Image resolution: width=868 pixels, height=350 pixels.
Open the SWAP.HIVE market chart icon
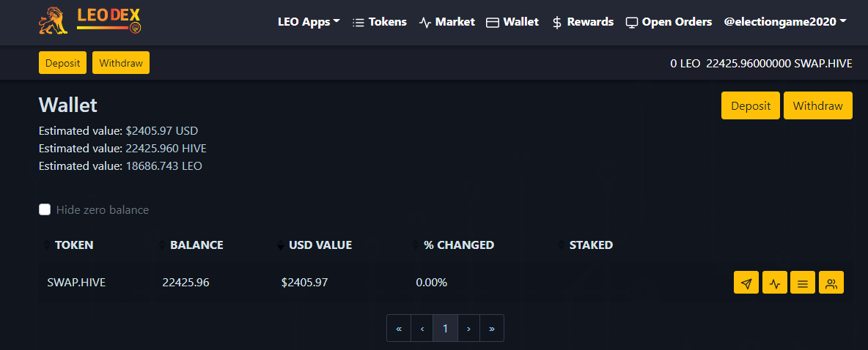[774, 283]
